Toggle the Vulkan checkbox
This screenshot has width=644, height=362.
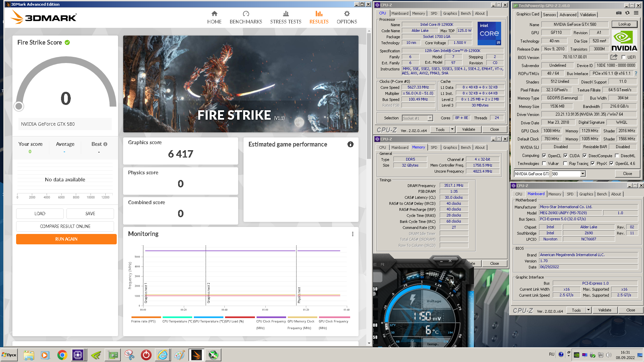click(544, 164)
